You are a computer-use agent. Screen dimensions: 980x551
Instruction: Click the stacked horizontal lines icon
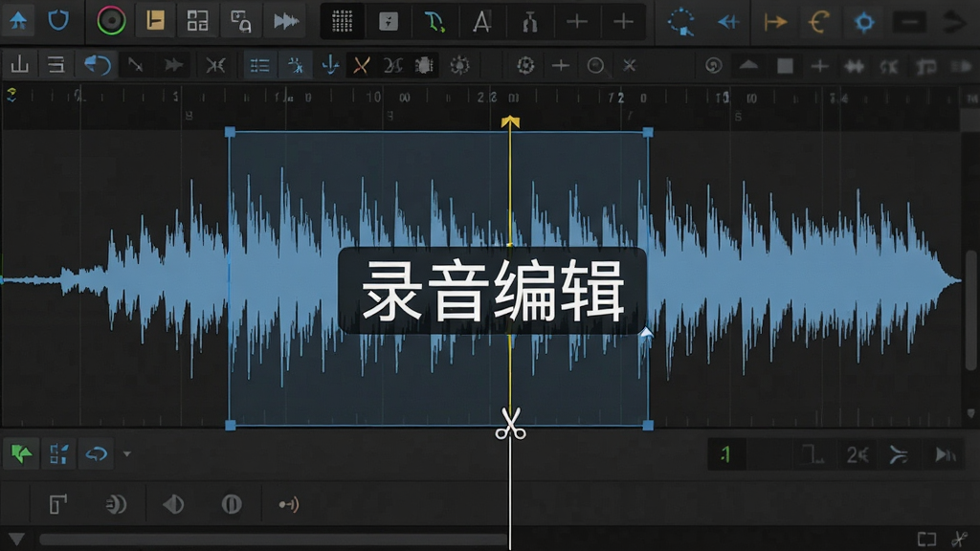56,65
